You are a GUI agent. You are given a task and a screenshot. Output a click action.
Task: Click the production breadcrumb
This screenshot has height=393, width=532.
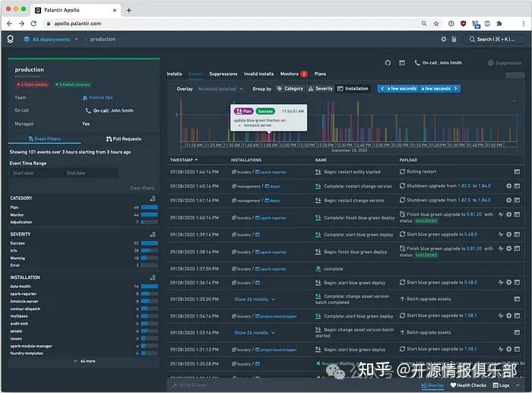tap(103, 40)
